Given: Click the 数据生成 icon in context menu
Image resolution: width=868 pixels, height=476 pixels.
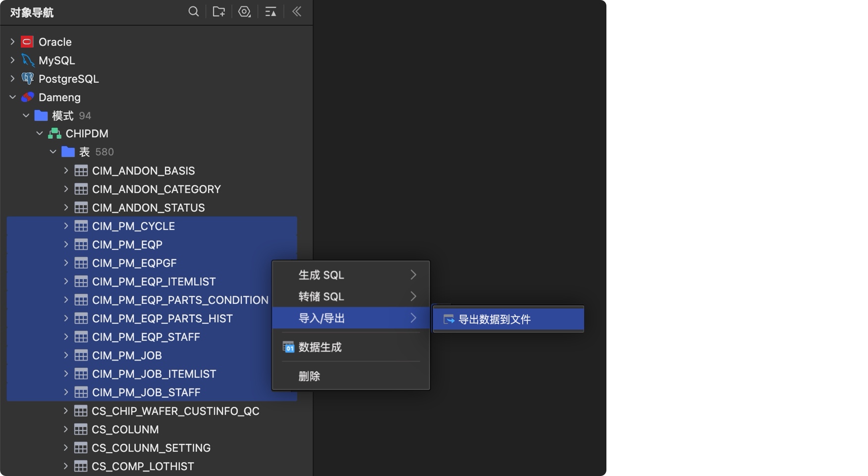Looking at the screenshot, I should coord(288,347).
